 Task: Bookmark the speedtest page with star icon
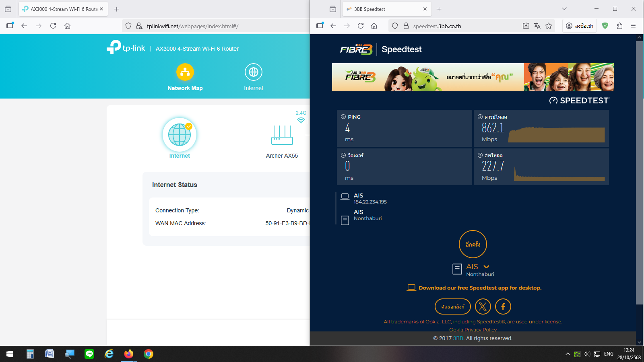548,26
